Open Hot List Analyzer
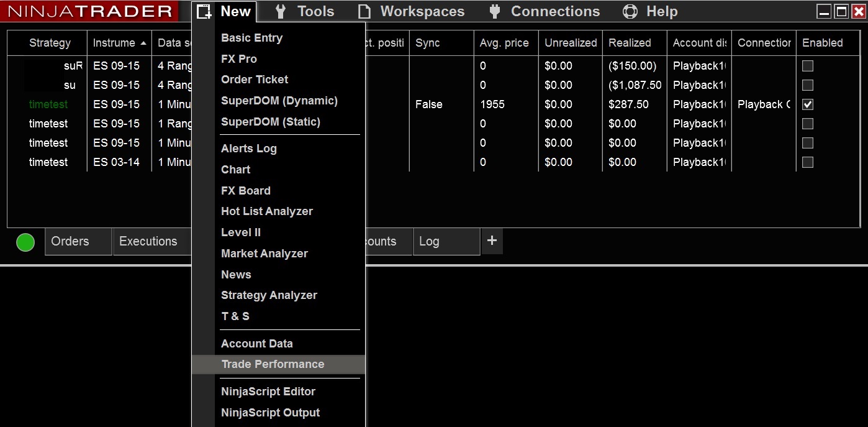868x427 pixels. pos(267,211)
